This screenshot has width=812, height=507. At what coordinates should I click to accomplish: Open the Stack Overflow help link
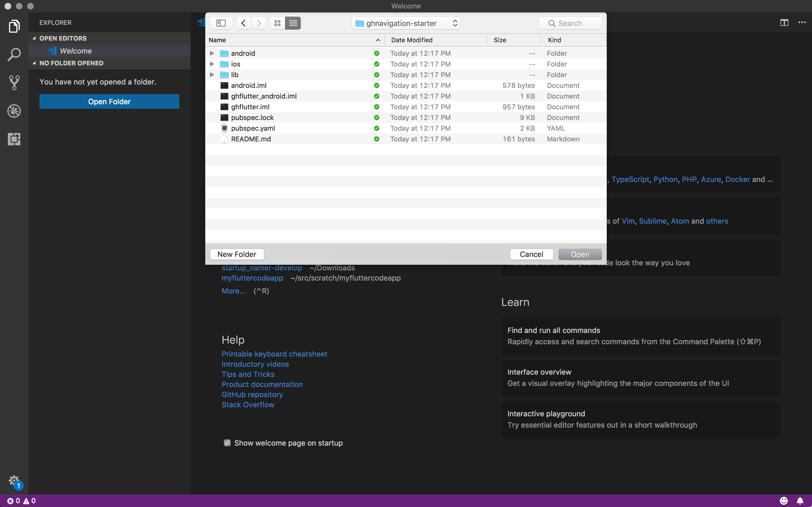[248, 405]
